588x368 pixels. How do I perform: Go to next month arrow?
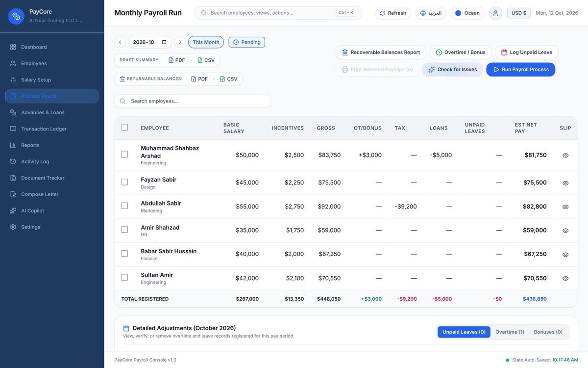[180, 42]
